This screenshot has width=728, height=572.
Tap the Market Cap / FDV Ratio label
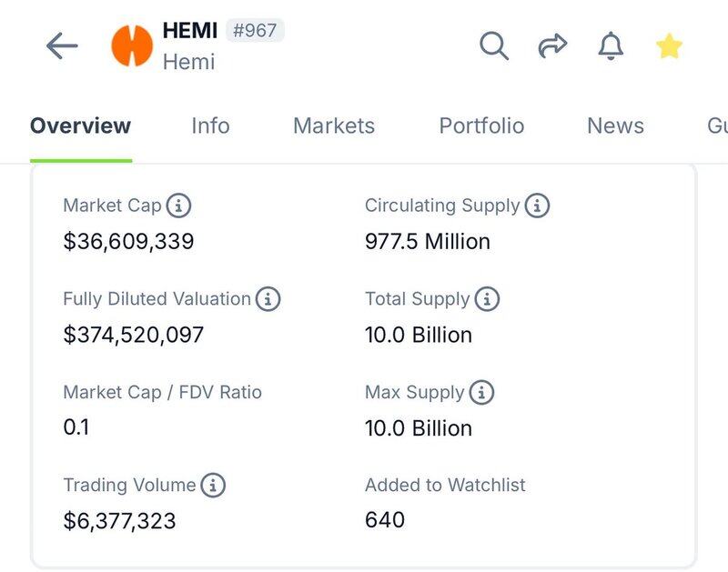pos(163,393)
